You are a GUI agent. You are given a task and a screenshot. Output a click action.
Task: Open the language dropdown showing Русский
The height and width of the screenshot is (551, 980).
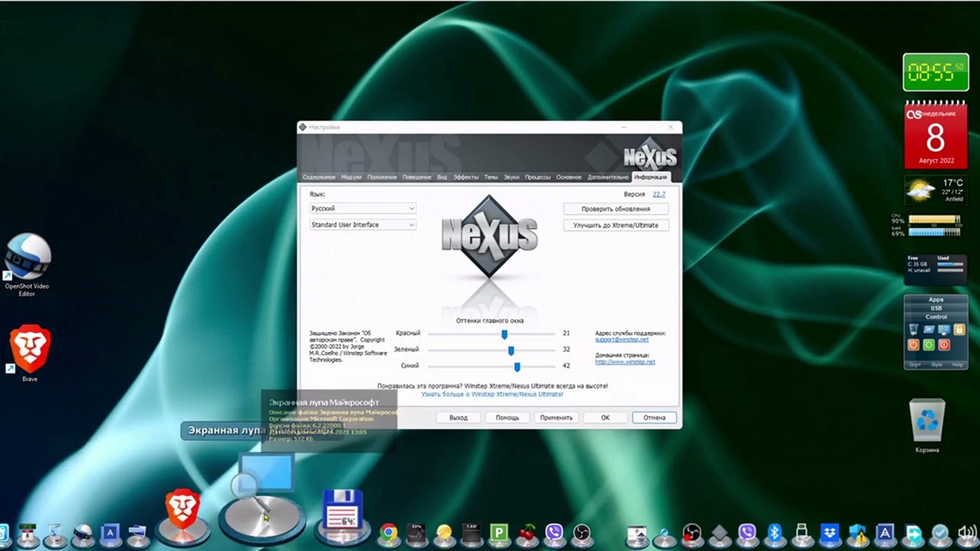pos(363,208)
